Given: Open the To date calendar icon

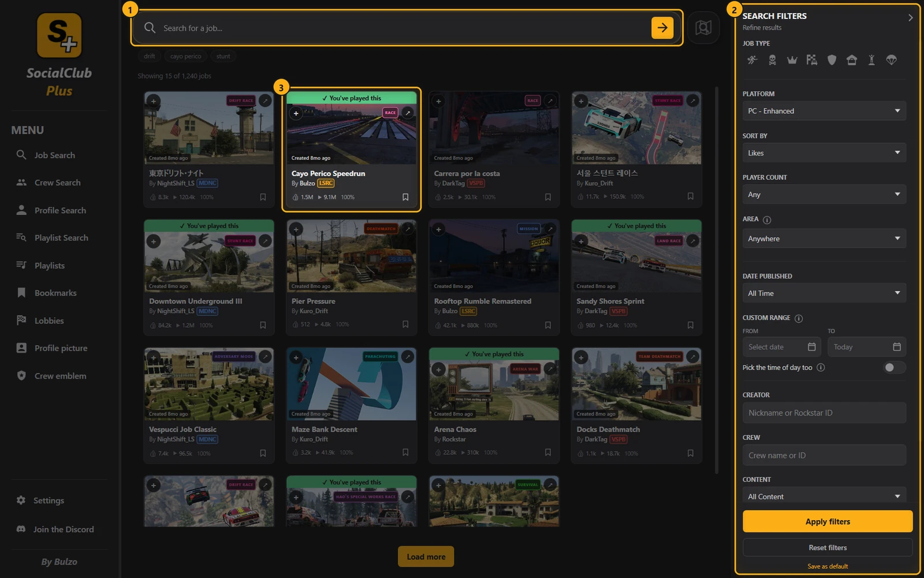Looking at the screenshot, I should [x=897, y=347].
